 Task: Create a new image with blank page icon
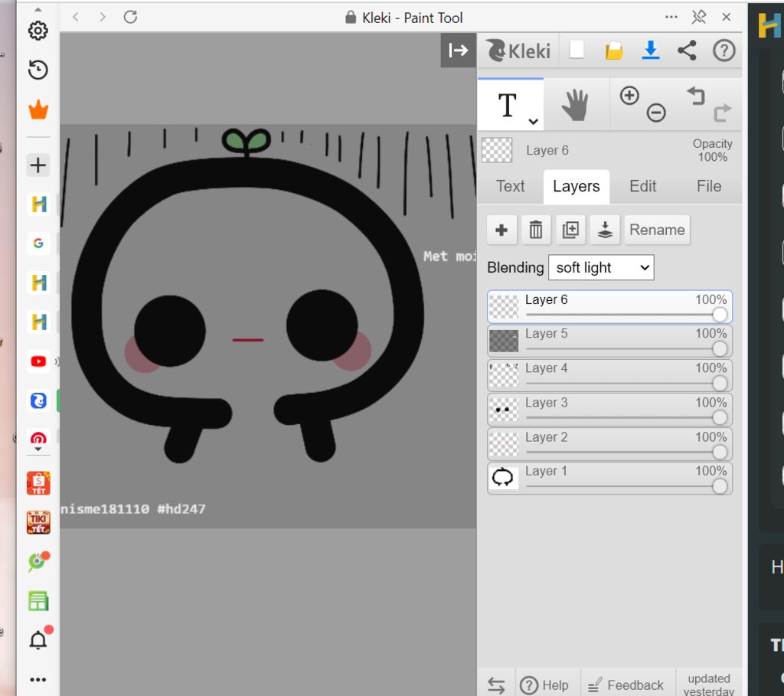(577, 50)
